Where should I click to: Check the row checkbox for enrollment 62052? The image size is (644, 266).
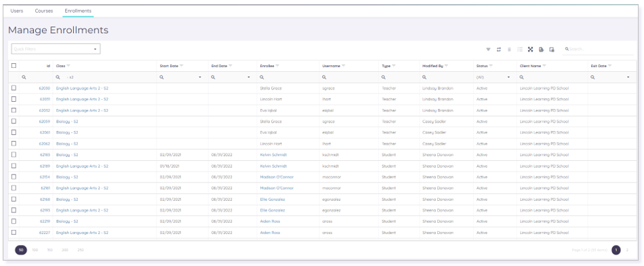(14, 110)
